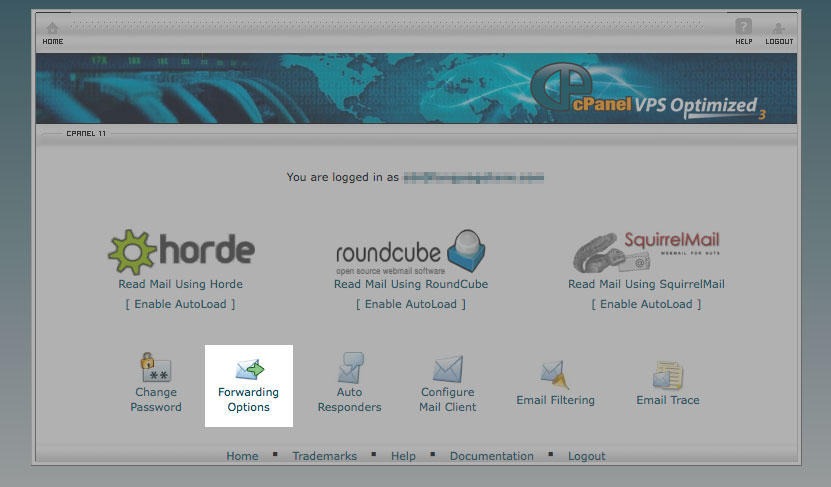
Task: Click the footer Trademarks link
Action: [324, 456]
